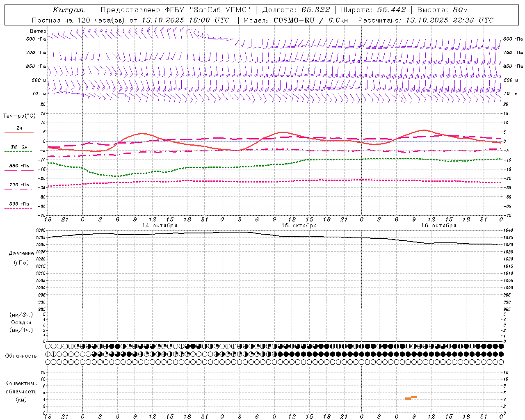The width and height of the screenshot is (525, 420).
Task: Click the "Широта: 55.442" header field
Action: click(x=373, y=10)
